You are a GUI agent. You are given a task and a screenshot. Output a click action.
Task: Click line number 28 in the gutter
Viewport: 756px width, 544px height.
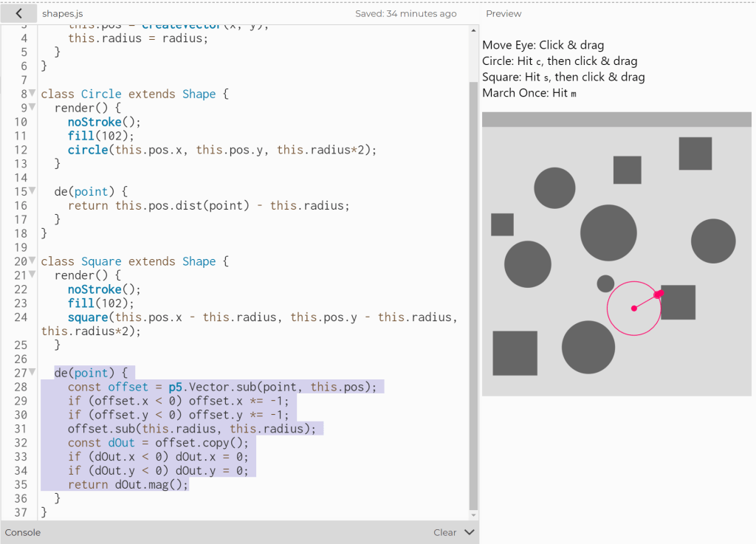coord(20,387)
